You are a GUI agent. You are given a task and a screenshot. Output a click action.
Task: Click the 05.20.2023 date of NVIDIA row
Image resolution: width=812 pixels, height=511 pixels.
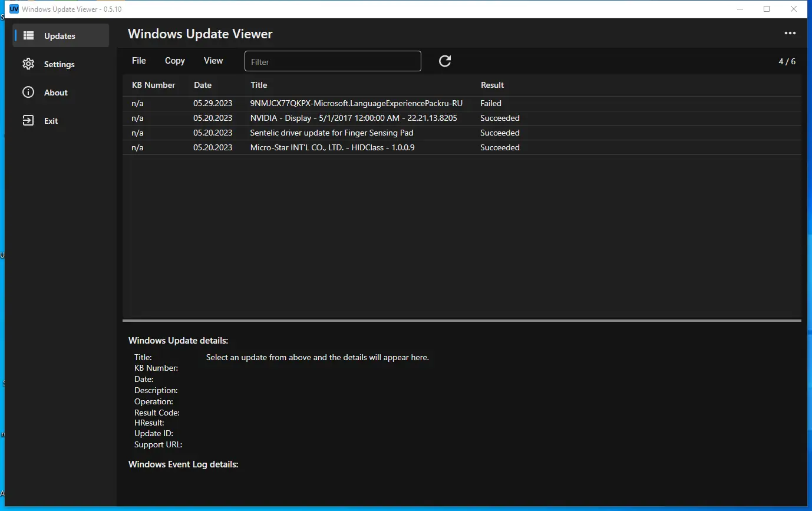pyautogui.click(x=213, y=118)
